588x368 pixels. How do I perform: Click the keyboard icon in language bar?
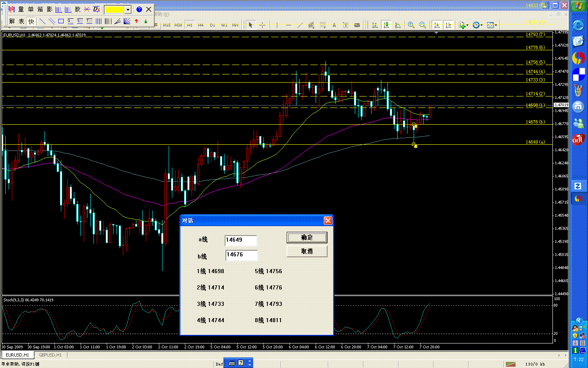click(232, 363)
